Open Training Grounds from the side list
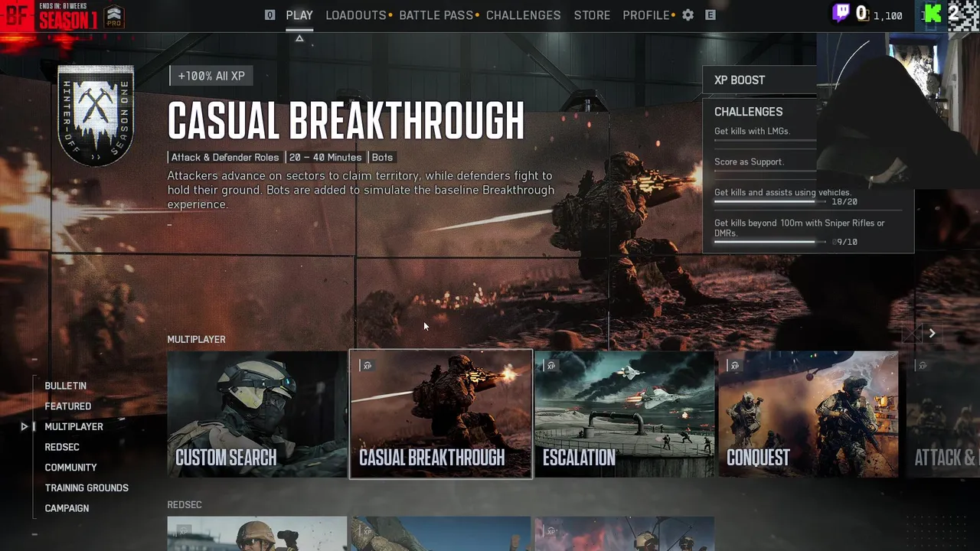The width and height of the screenshot is (980, 551). (87, 487)
